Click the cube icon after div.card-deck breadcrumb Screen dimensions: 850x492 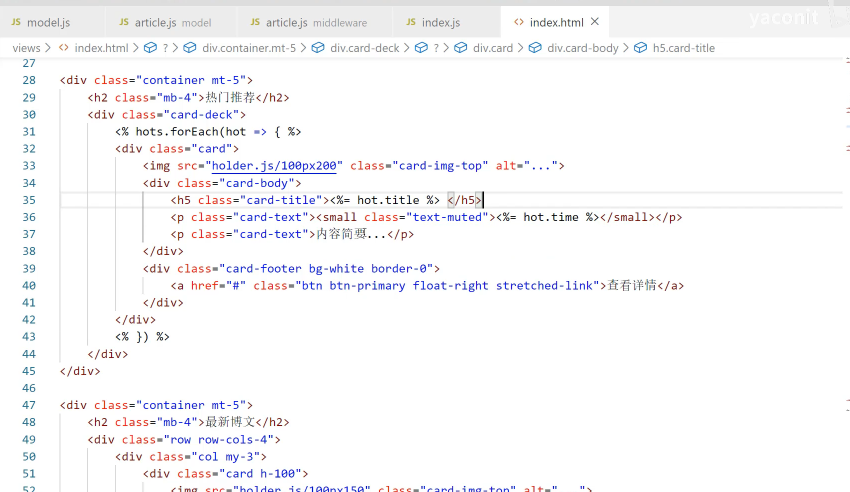coord(421,48)
